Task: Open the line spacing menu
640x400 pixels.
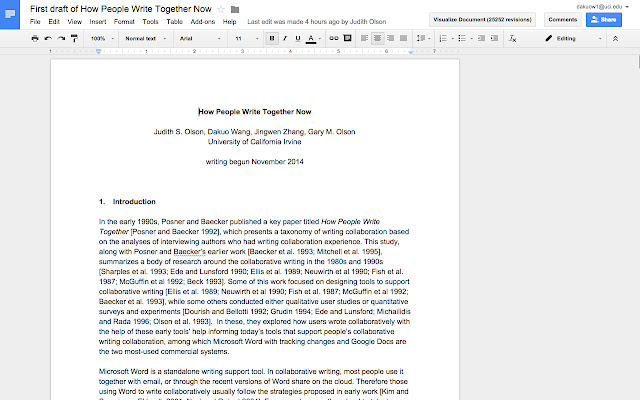Action: [423, 38]
